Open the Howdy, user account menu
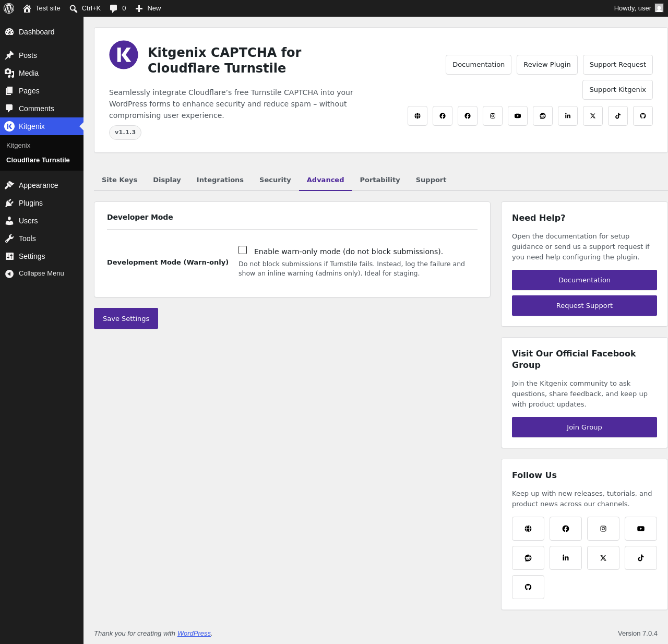Screen dimensions: 668x644 coord(638,8)
